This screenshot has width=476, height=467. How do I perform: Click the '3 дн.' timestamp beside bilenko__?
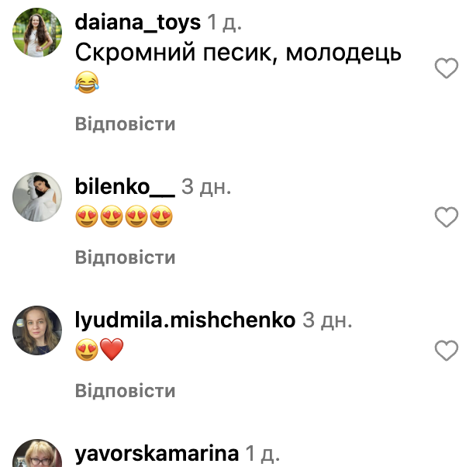tap(206, 187)
